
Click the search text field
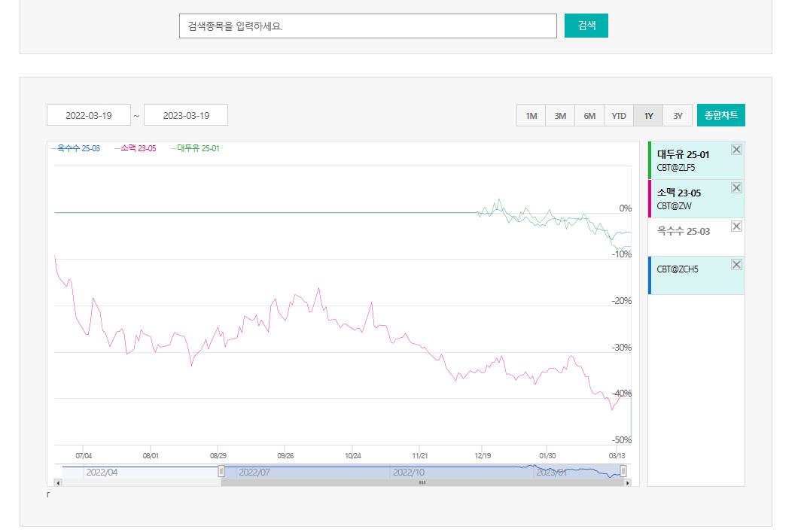coord(367,26)
